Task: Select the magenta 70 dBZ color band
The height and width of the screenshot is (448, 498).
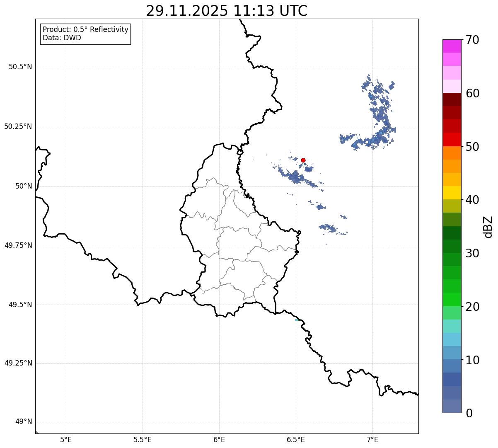Action: click(x=449, y=46)
